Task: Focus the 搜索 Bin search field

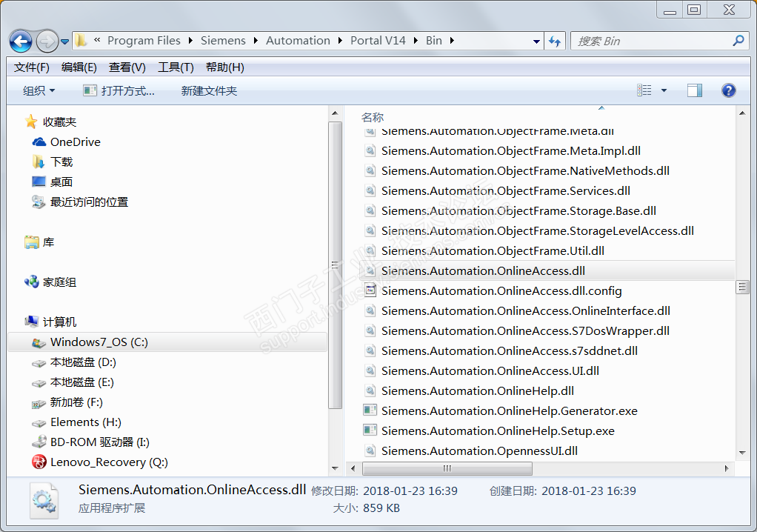Action: [x=653, y=41]
